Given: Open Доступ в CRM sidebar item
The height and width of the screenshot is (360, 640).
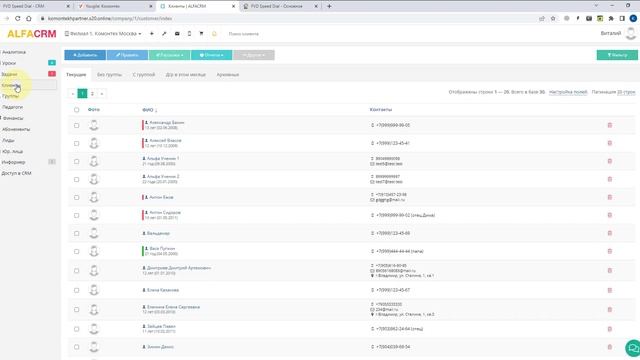Looking at the screenshot, I should point(16,173).
